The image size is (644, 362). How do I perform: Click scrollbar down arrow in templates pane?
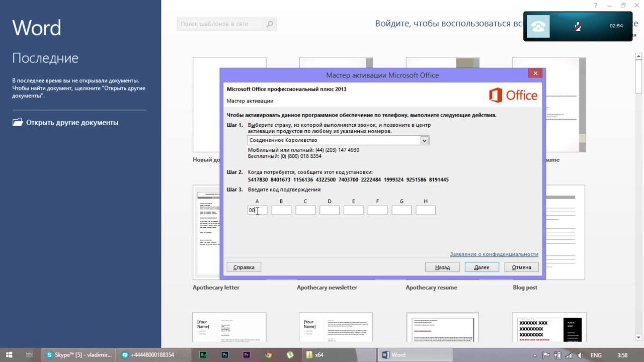[639, 337]
